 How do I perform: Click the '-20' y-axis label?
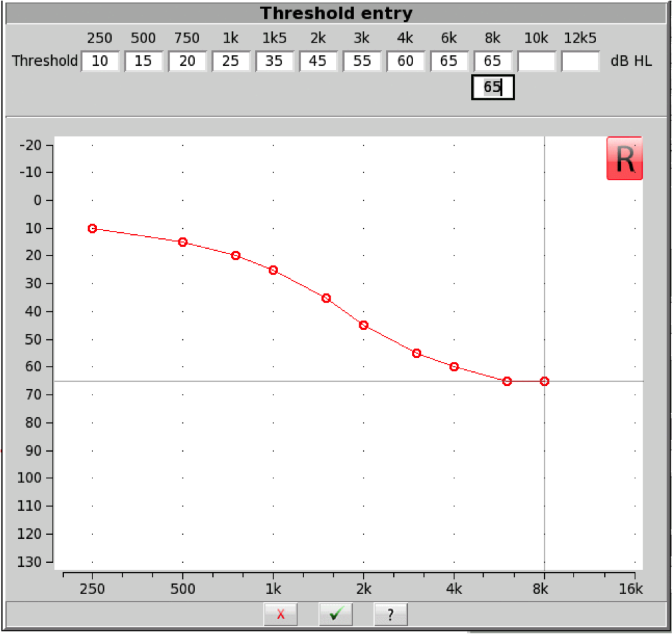[31, 145]
